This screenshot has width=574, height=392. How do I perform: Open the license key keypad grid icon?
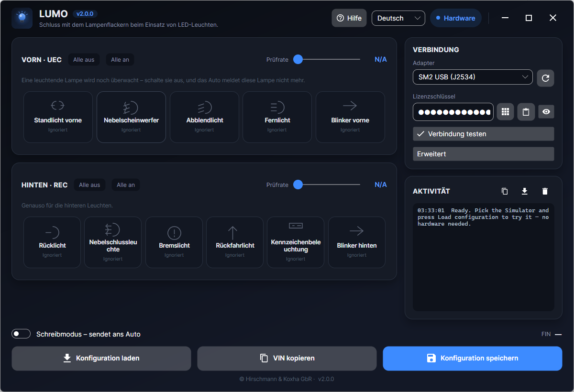coord(505,112)
